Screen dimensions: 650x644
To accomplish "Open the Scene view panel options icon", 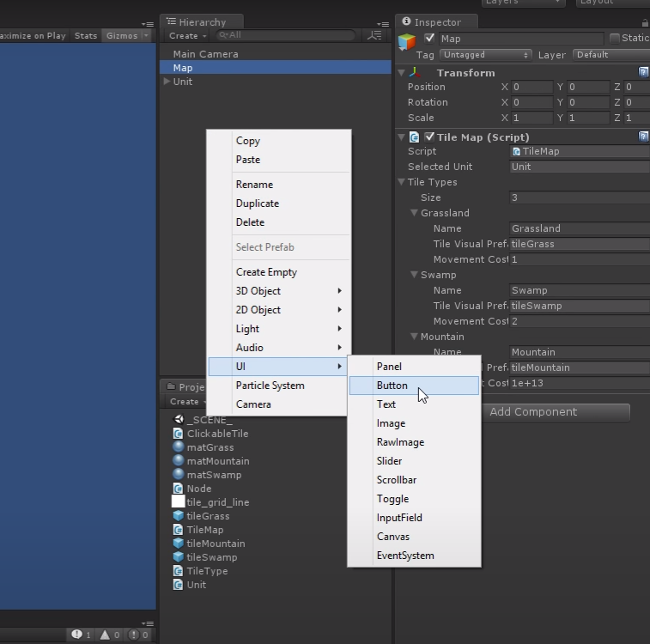I will coord(148,24).
